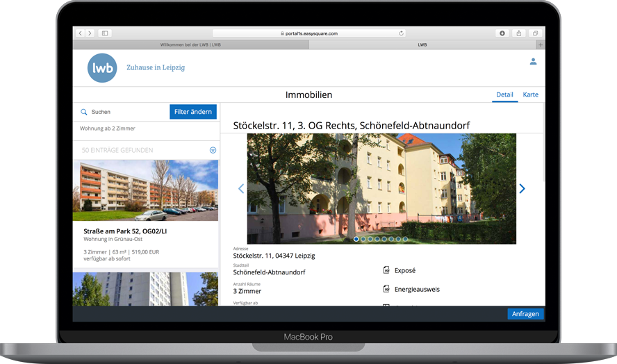This screenshot has height=364, width=617.
Task: Click Safari share icon
Action: point(519,33)
